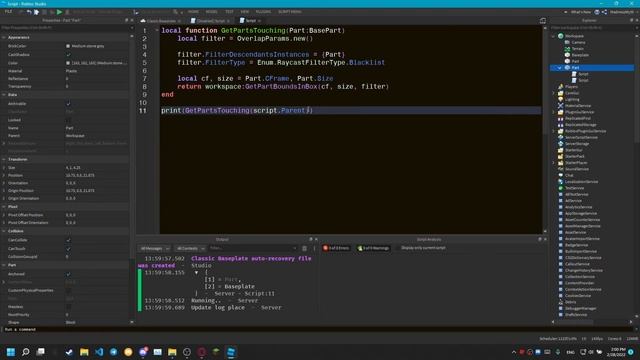This screenshot has width=640, height=360.
Task: Toggle the CanCollide checkbox
Action: point(68,240)
